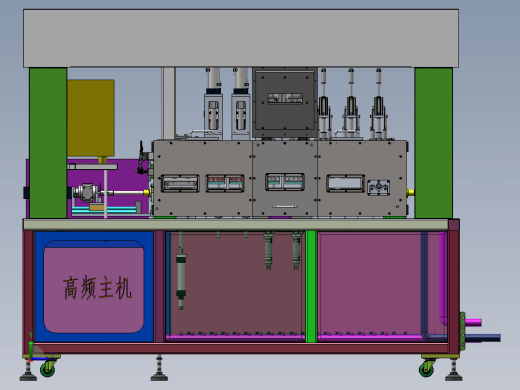Select the right green caster wheel

[x=427, y=369]
